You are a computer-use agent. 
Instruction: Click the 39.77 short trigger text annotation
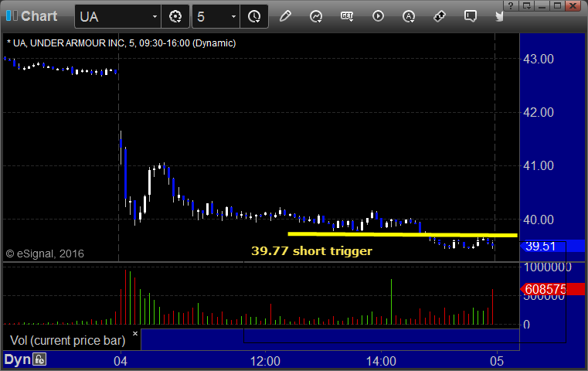pyautogui.click(x=311, y=250)
